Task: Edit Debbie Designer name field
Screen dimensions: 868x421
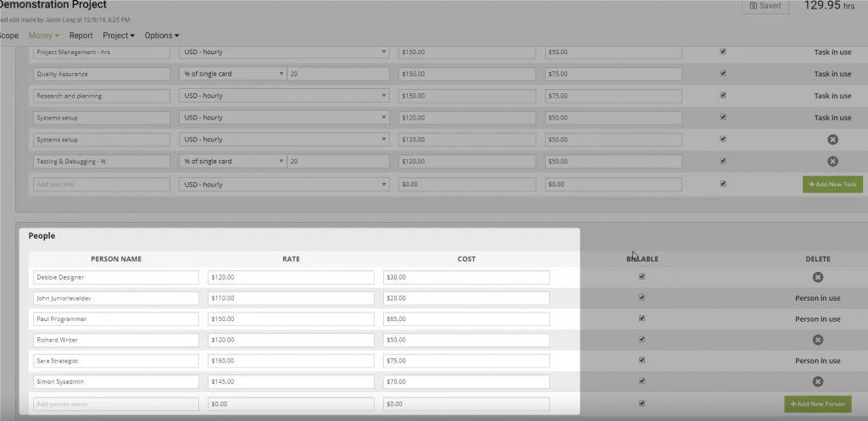Action: [115, 277]
